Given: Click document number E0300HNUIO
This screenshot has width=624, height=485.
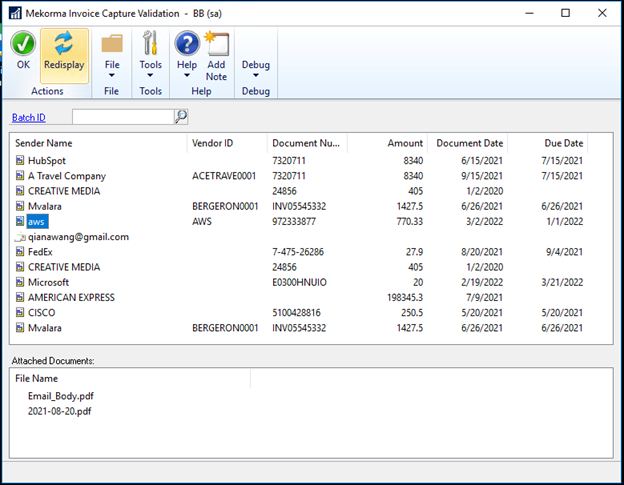Looking at the screenshot, I should [x=299, y=282].
